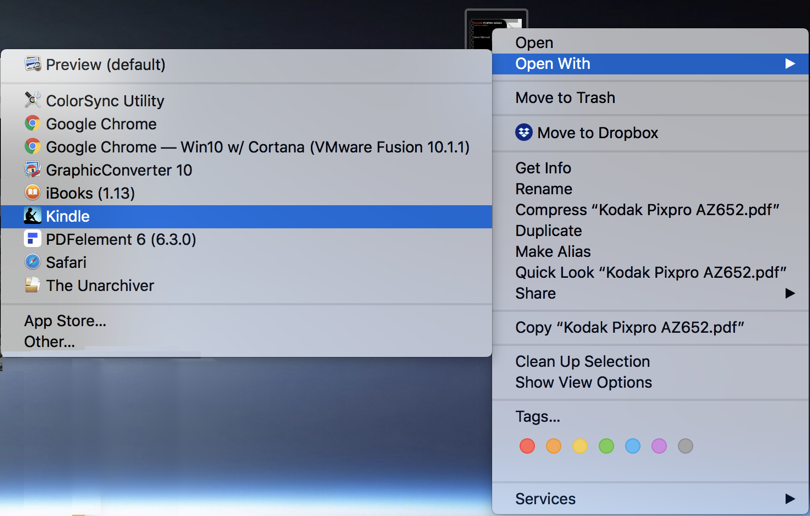
Task: Click Other… to browse applications
Action: (x=50, y=342)
